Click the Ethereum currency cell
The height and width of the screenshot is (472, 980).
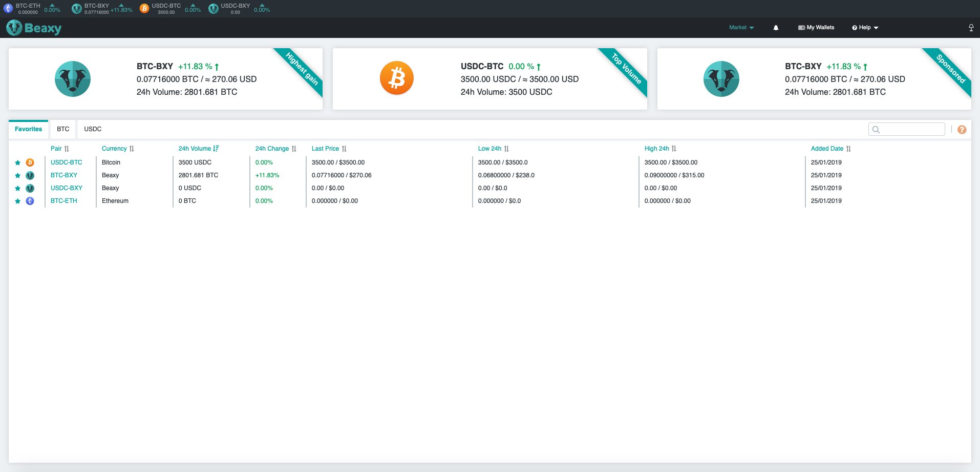pos(115,201)
